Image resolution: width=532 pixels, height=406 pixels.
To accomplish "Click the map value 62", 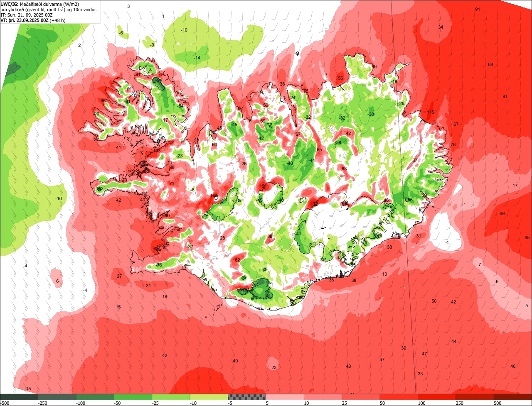I will click(x=240, y=109).
